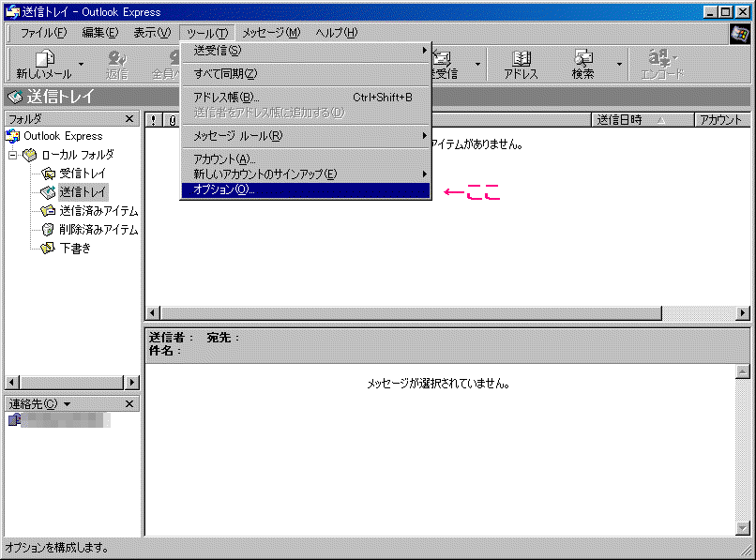Close the フォルダ pane with X
756x560 pixels.
click(x=130, y=119)
